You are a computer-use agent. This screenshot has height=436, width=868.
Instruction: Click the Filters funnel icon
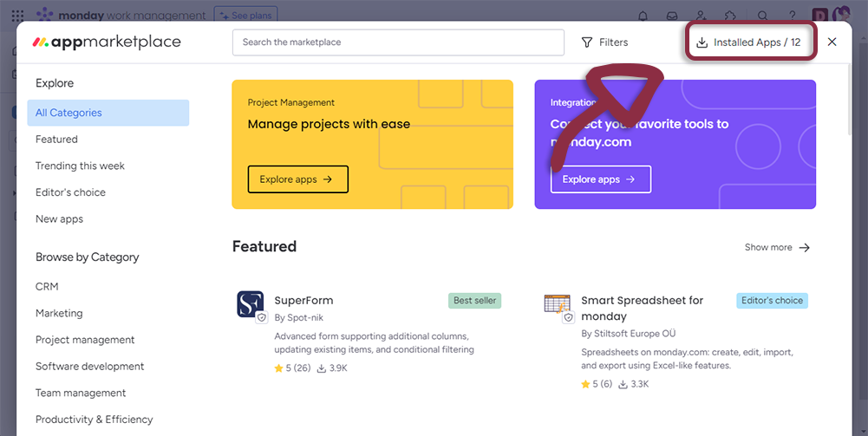pos(587,42)
